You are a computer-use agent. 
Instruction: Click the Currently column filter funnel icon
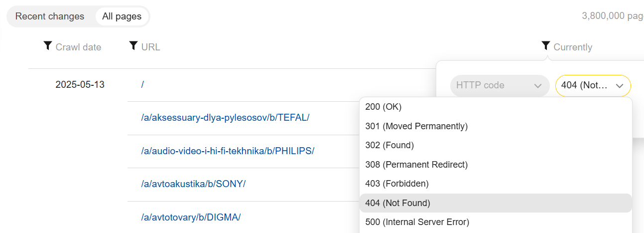click(x=546, y=46)
